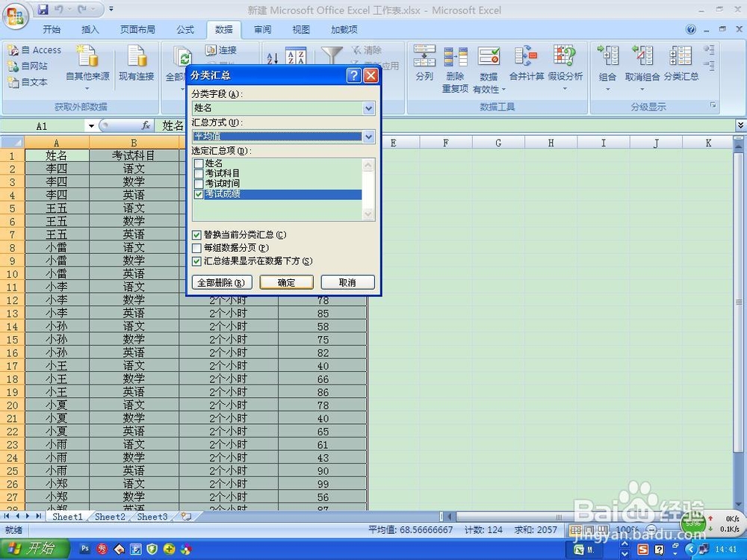The image size is (747, 560).
Task: Open the 汇总方式 dropdown showing 平均值
Action: [x=368, y=137]
